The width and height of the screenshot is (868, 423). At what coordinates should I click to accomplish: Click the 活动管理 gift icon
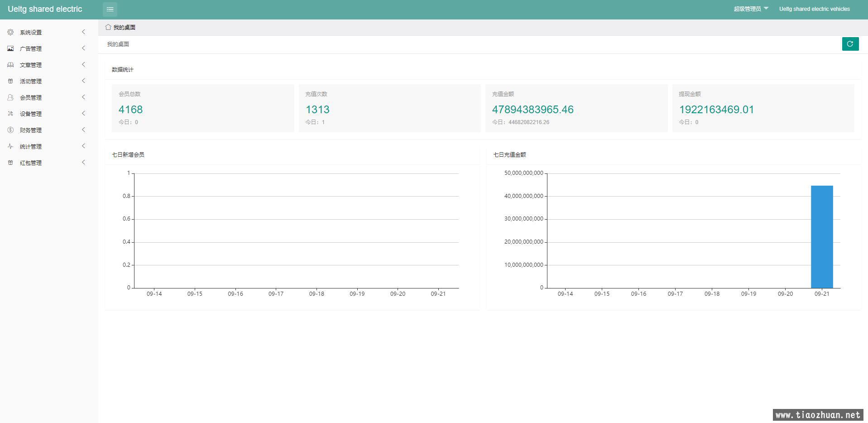pos(10,81)
